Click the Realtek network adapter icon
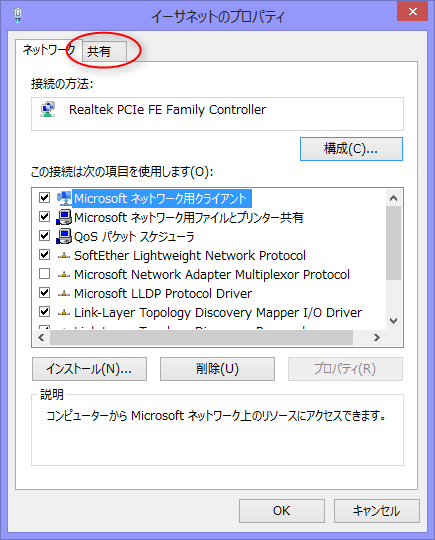 (48, 110)
